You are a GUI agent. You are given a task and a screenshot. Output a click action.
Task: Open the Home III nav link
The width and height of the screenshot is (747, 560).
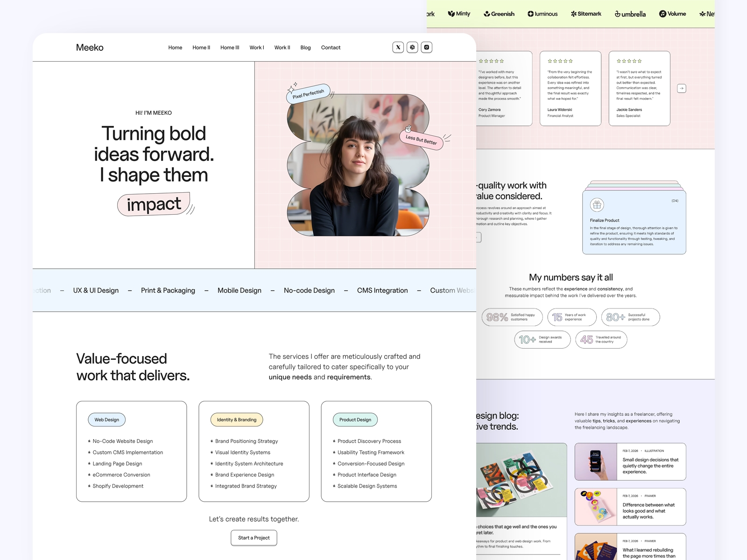click(230, 48)
